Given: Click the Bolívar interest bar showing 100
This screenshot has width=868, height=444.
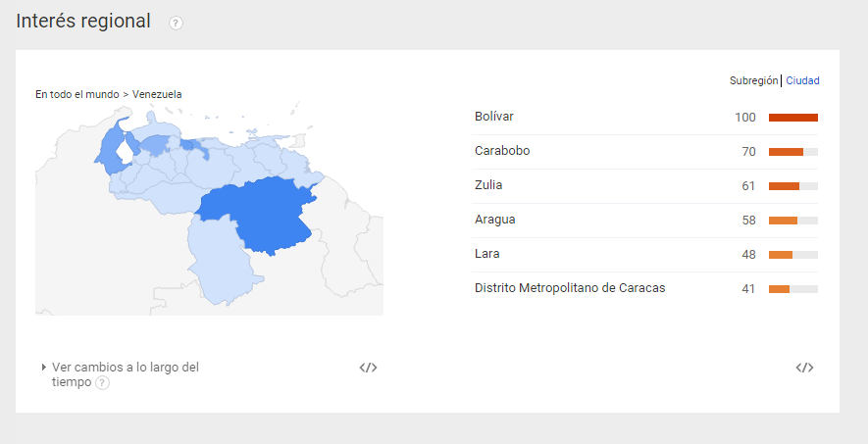Looking at the screenshot, I should click(792, 118).
